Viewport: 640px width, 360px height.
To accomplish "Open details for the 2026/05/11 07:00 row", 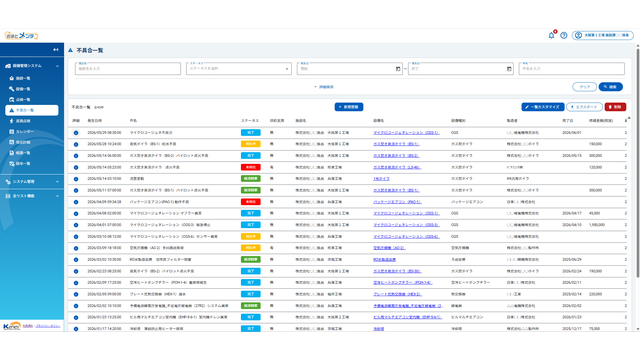I will point(76,191).
